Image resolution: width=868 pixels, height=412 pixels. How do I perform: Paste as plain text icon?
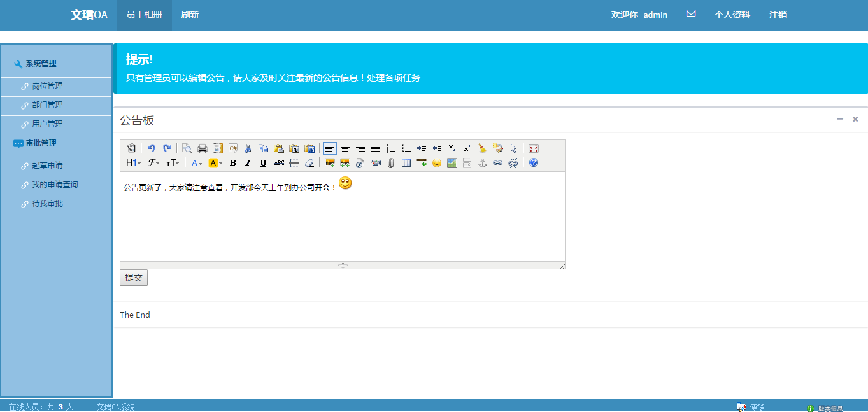click(294, 148)
